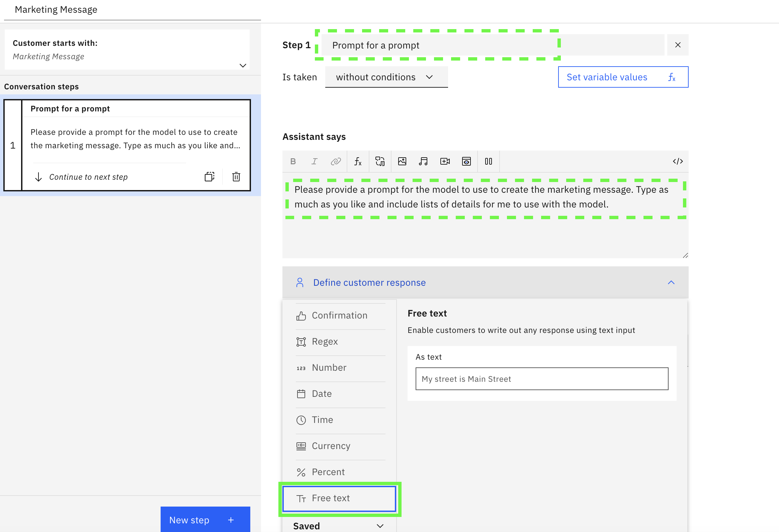
Task: Click the delete step icon
Action: click(236, 176)
